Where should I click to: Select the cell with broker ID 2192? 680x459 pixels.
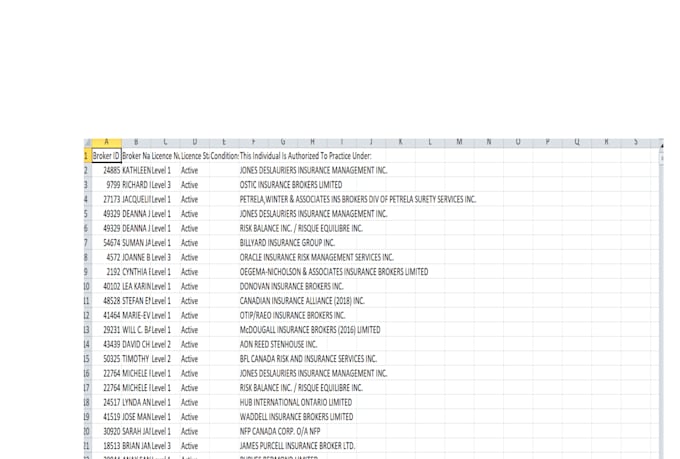coord(107,272)
